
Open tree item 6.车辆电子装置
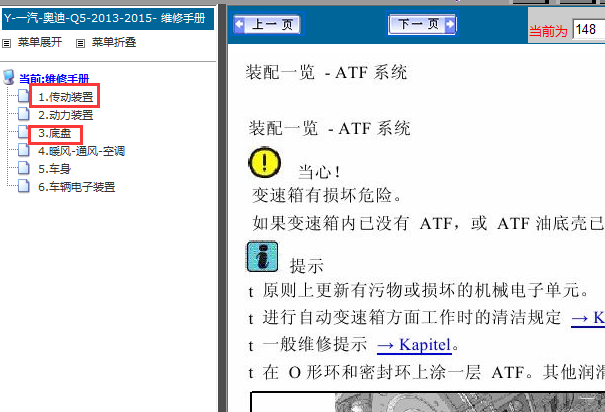coord(76,187)
